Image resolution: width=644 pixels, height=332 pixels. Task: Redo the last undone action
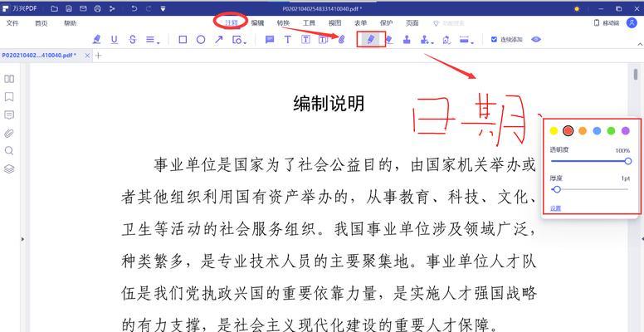point(149,8)
